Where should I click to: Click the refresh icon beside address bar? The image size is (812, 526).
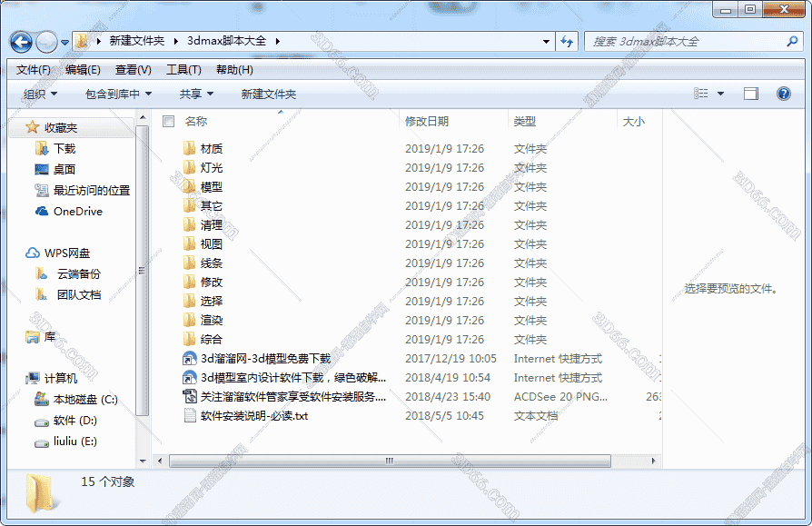pyautogui.click(x=567, y=42)
